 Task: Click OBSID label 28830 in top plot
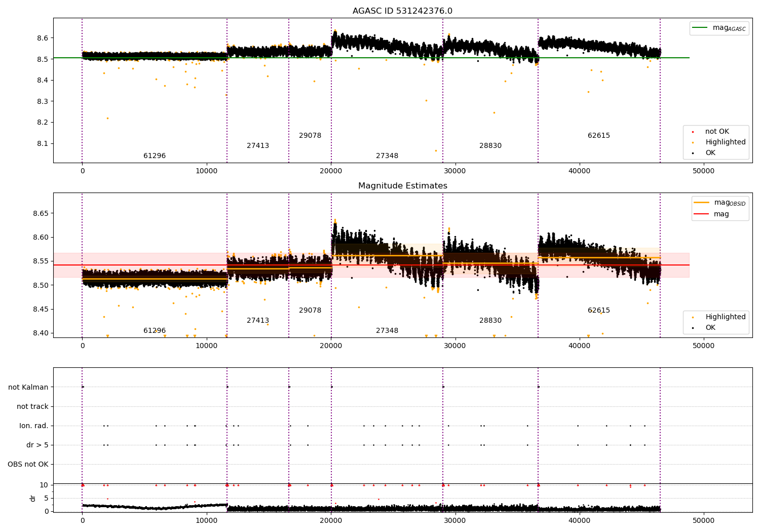(490, 146)
